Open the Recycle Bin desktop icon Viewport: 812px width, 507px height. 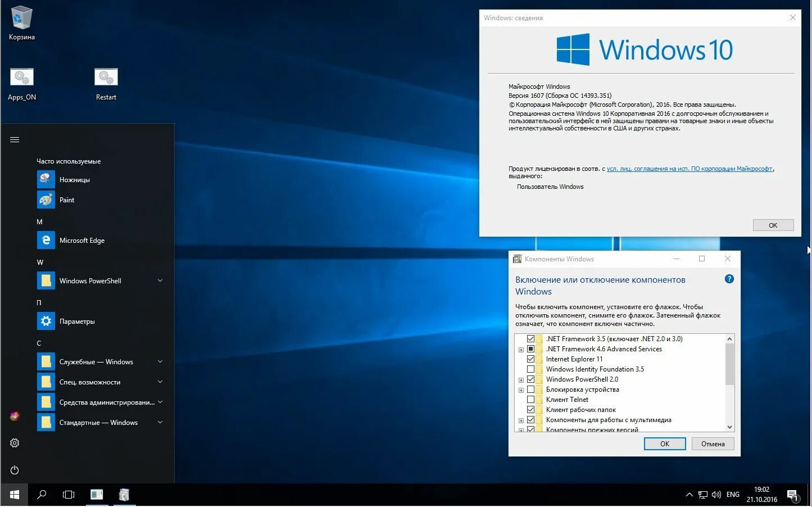[22, 24]
